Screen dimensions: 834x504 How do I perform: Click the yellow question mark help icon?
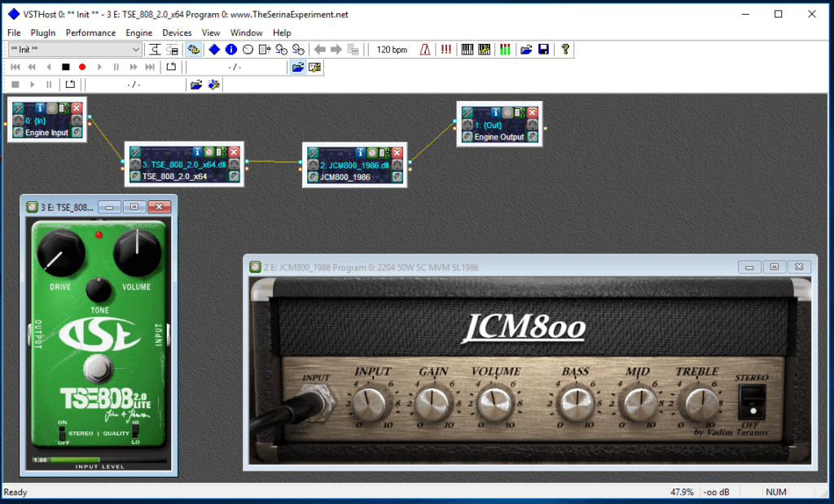pyautogui.click(x=565, y=50)
